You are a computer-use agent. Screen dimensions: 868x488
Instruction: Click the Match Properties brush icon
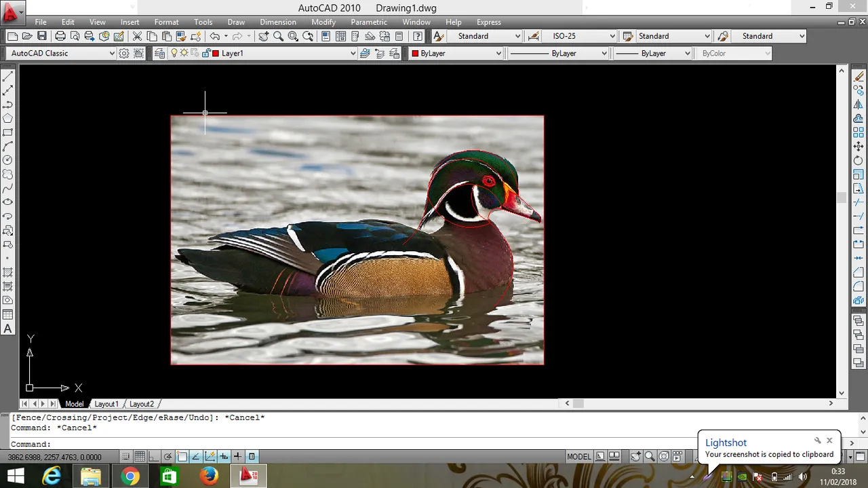(181, 36)
